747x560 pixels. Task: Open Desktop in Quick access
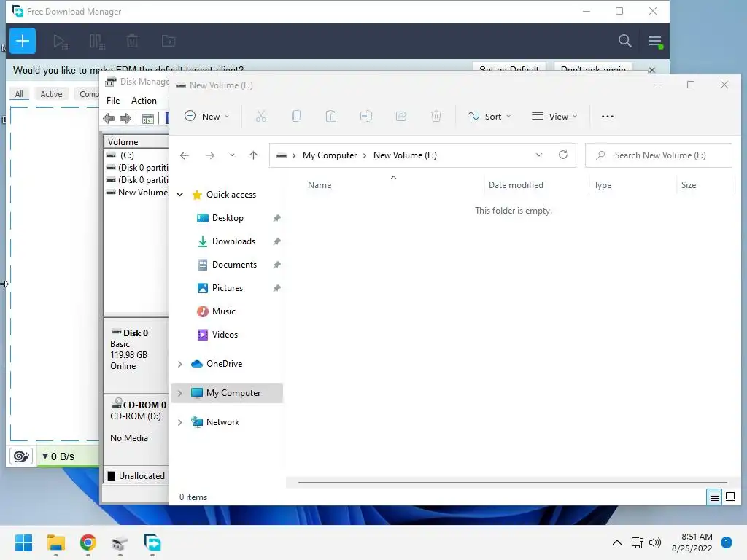click(x=228, y=218)
